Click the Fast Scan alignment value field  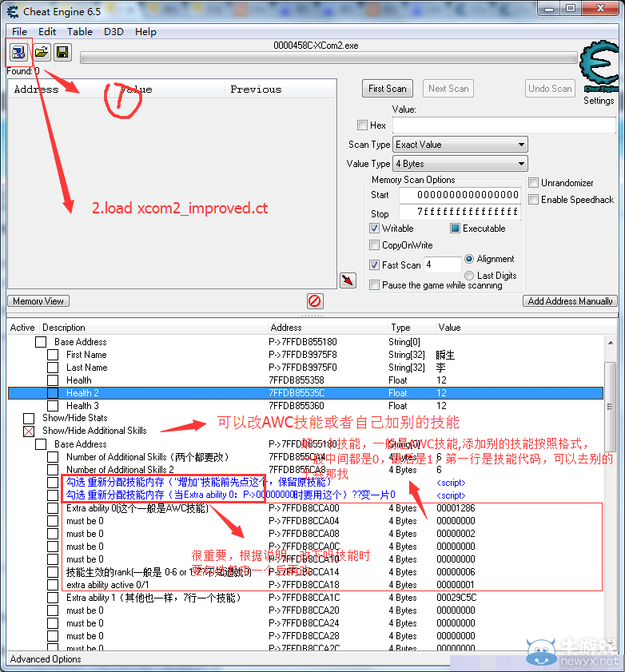443,264
